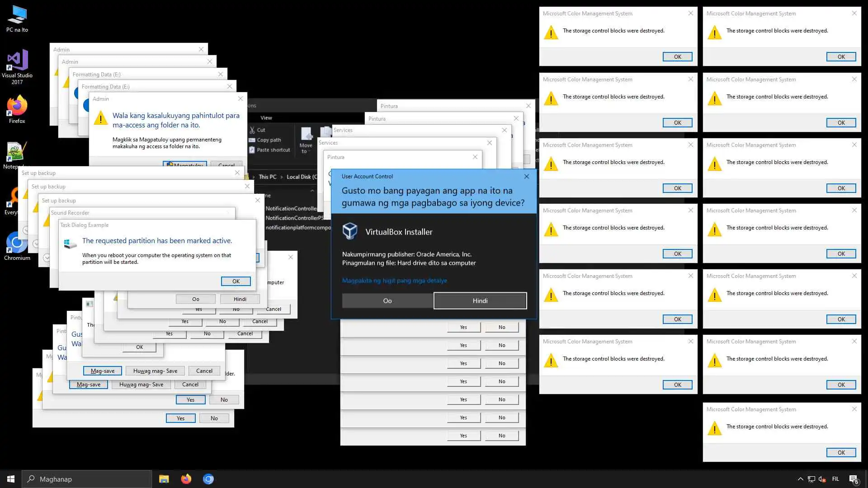This screenshot has height=488, width=868.
Task: Open View tab in File Explorer
Action: pos(266,118)
